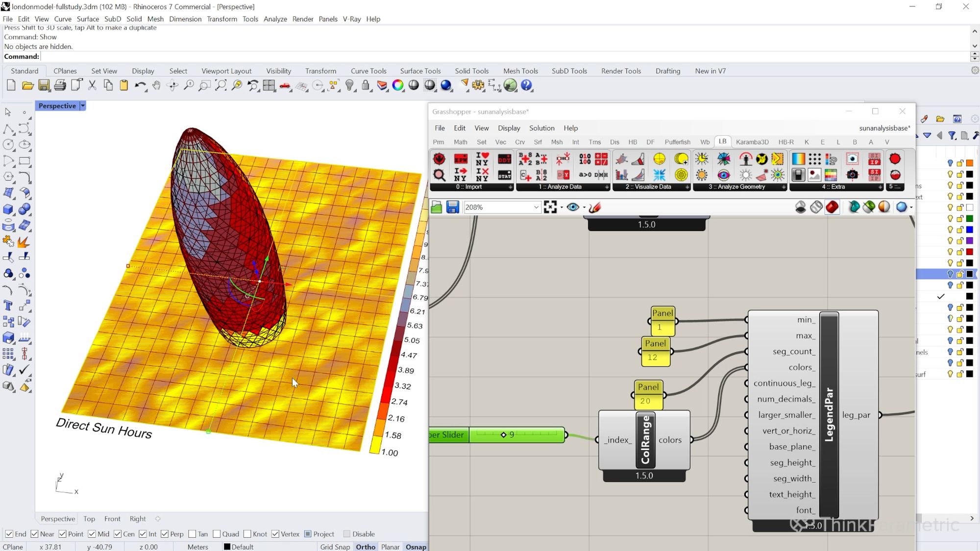Viewport: 980px width, 551px height.
Task: Disable the Vertex osnap checkbox
Action: [276, 534]
